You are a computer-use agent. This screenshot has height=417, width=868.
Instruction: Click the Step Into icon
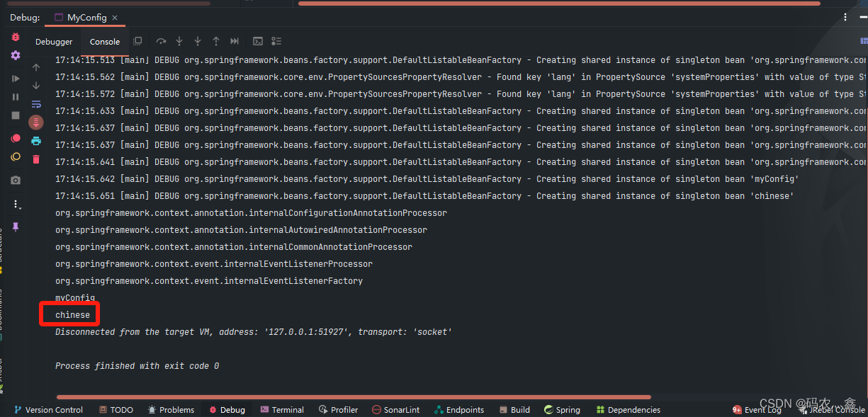[x=179, y=41]
